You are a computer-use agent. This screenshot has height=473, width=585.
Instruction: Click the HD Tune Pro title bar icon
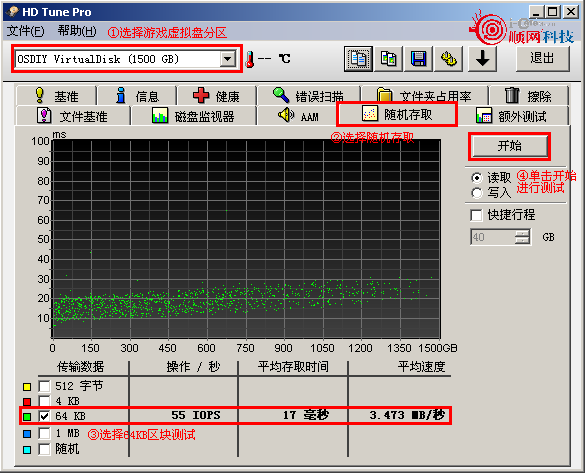coord(13,12)
